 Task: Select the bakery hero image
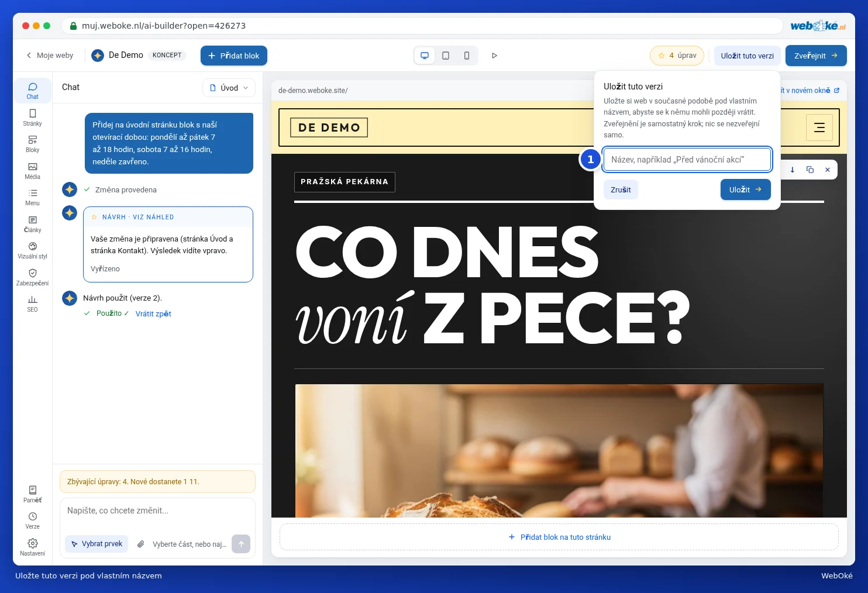(x=559, y=450)
